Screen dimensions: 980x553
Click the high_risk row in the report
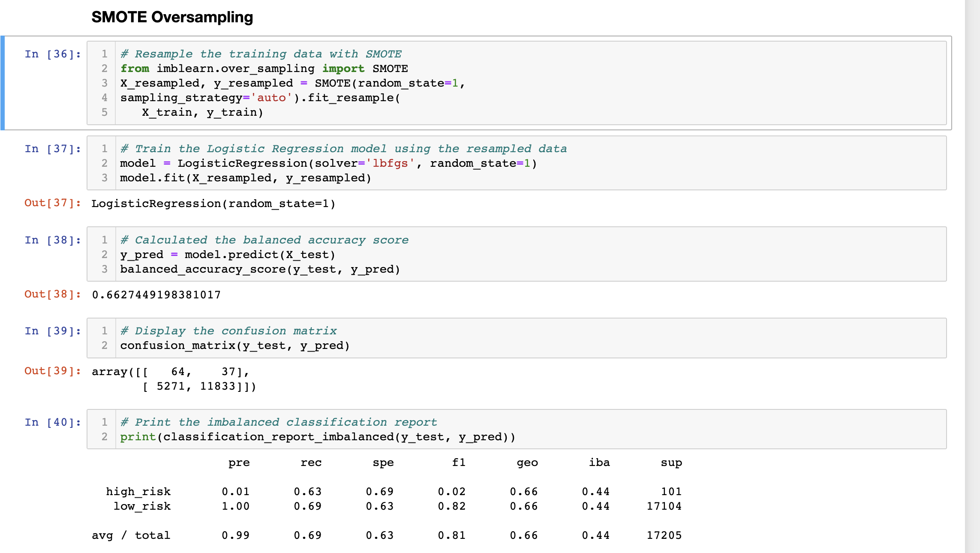138,491
